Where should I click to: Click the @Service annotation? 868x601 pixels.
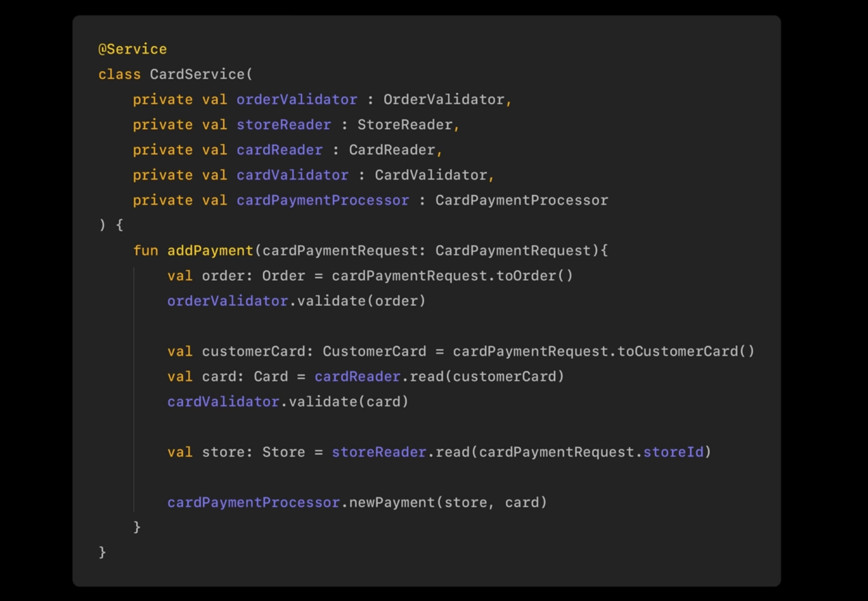click(x=132, y=49)
